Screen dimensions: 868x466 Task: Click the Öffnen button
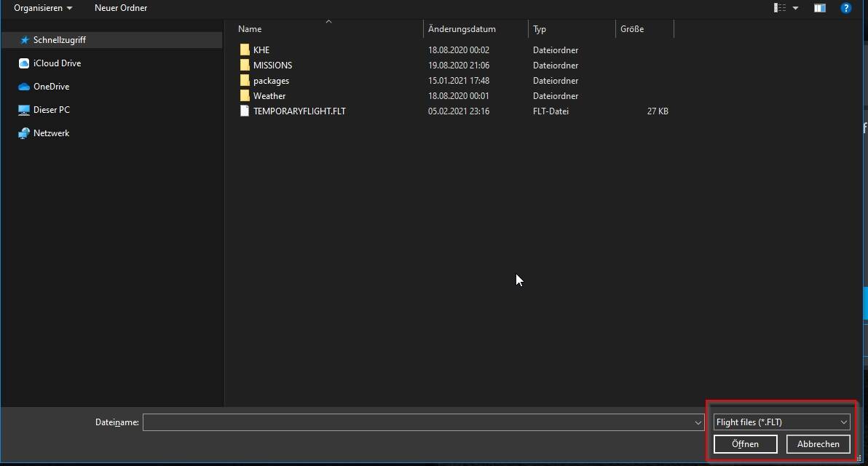745,443
